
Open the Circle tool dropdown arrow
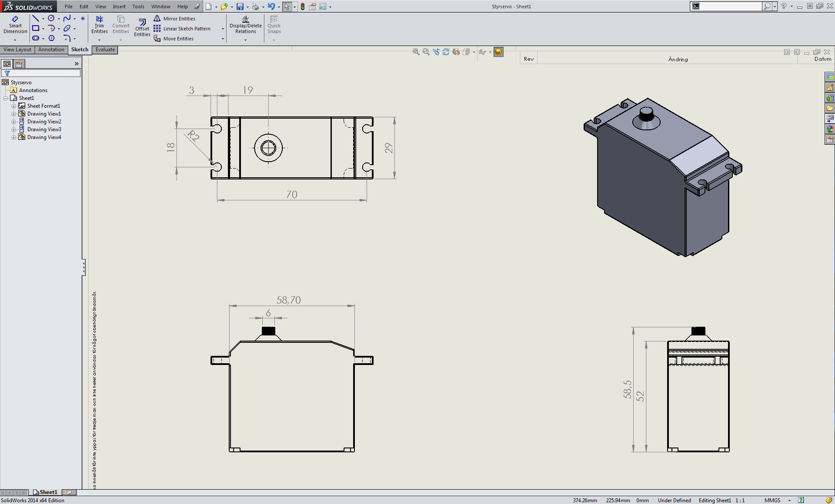click(x=59, y=19)
